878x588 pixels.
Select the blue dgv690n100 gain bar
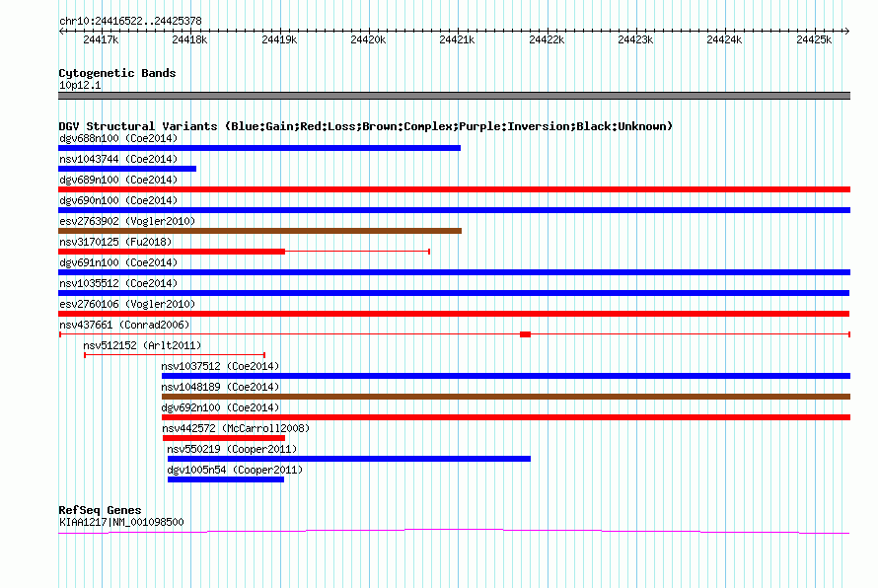point(454,210)
